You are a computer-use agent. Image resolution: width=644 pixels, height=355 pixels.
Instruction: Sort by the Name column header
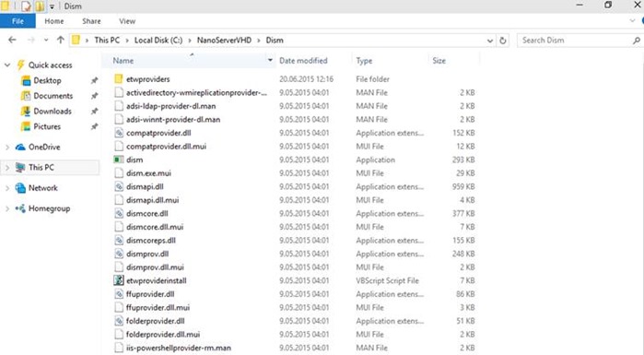tap(123, 61)
